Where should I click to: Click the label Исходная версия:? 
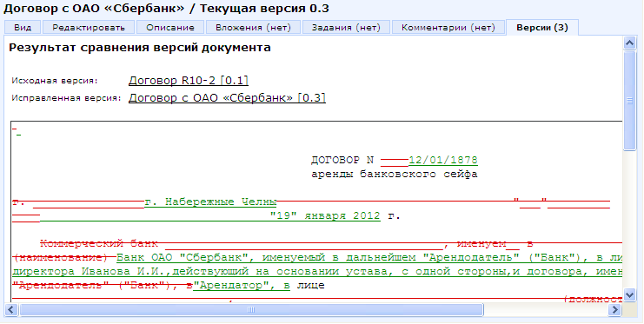coord(55,81)
